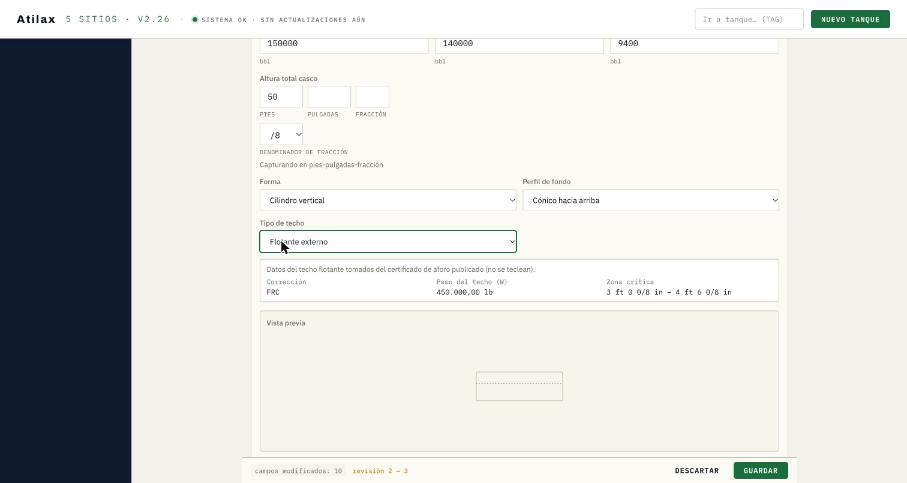Click the 'revisión 2 → 3' label
Viewport: 907px width, 483px height.
pos(380,471)
